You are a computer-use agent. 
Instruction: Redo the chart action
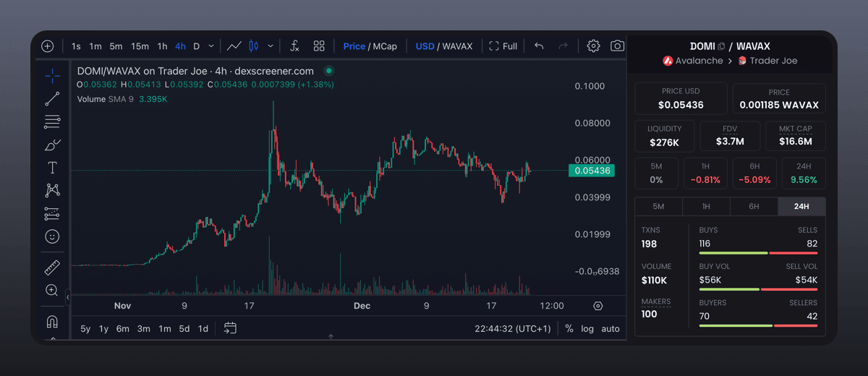[x=563, y=46]
